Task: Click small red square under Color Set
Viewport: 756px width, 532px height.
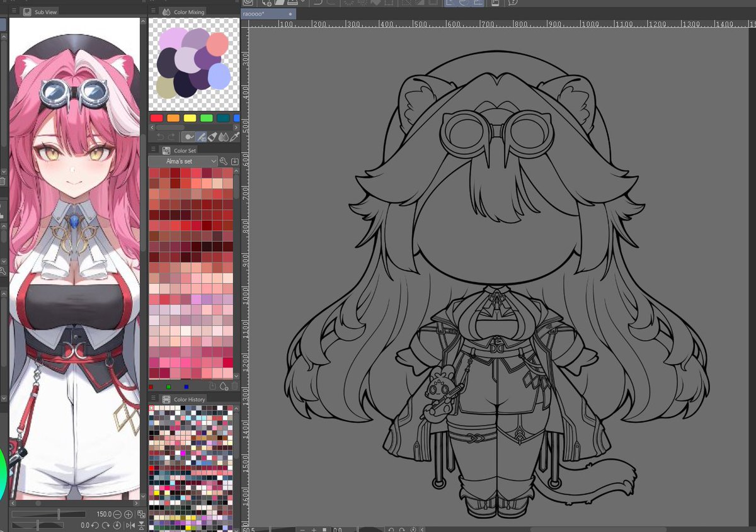Action: point(151,387)
